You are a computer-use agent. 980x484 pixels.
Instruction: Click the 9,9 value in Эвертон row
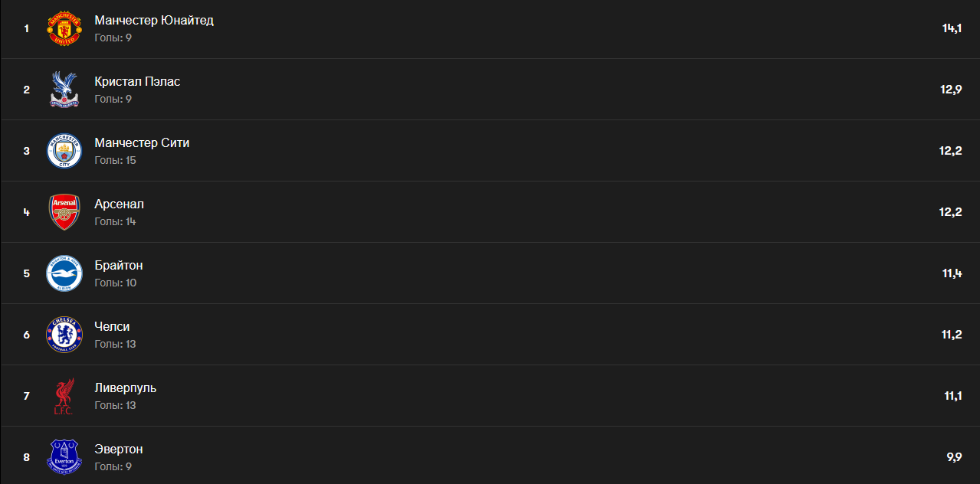tap(954, 457)
